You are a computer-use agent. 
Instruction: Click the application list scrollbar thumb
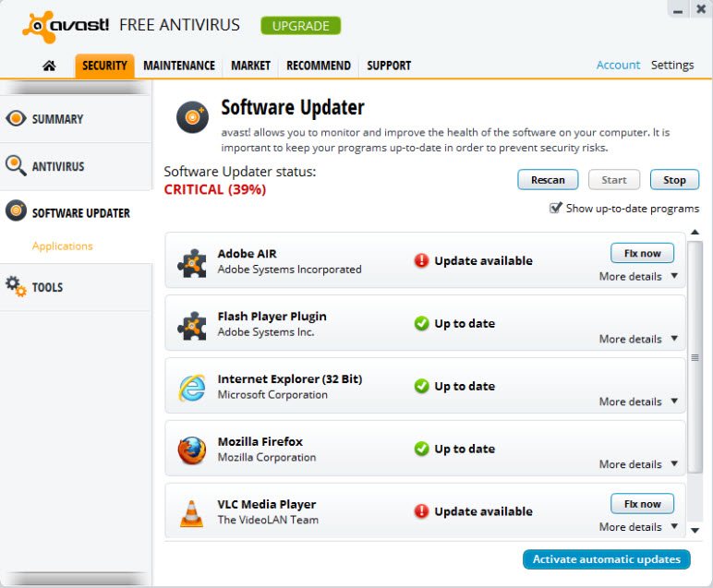pyautogui.click(x=695, y=357)
